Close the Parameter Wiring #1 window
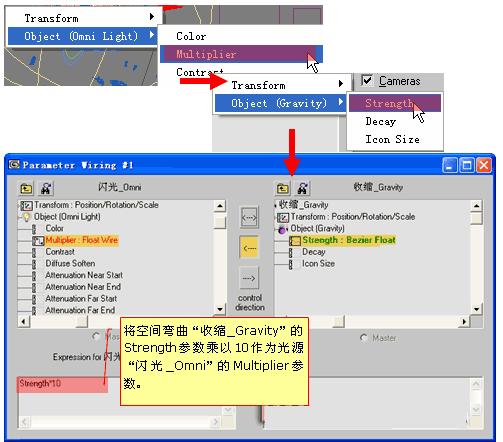This screenshot has height=442, width=503. (x=484, y=165)
